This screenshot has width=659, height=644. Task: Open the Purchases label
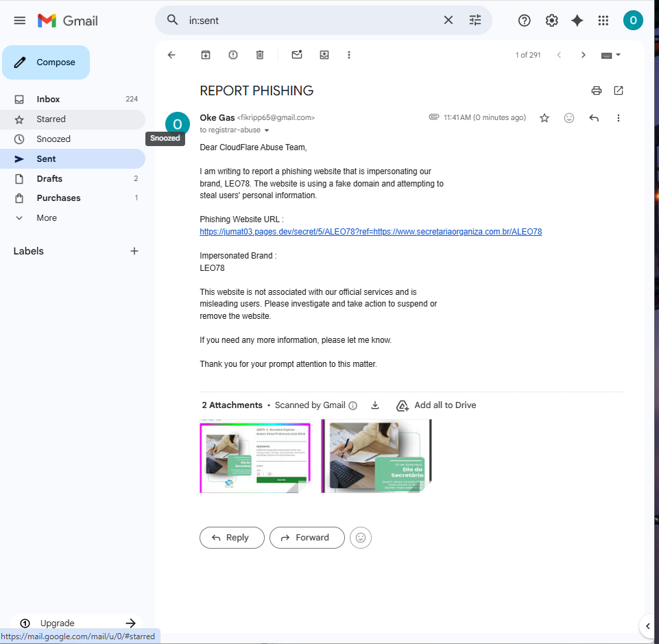click(72, 198)
